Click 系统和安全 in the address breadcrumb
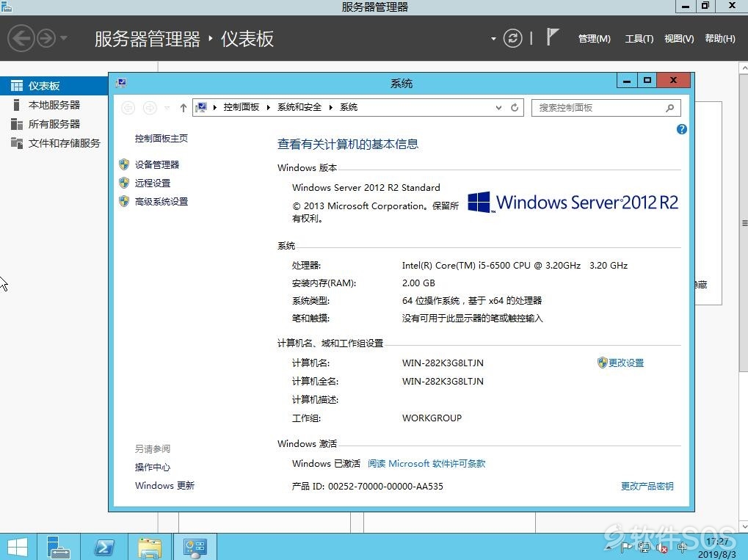Image resolution: width=748 pixels, height=560 pixels. pyautogui.click(x=299, y=107)
